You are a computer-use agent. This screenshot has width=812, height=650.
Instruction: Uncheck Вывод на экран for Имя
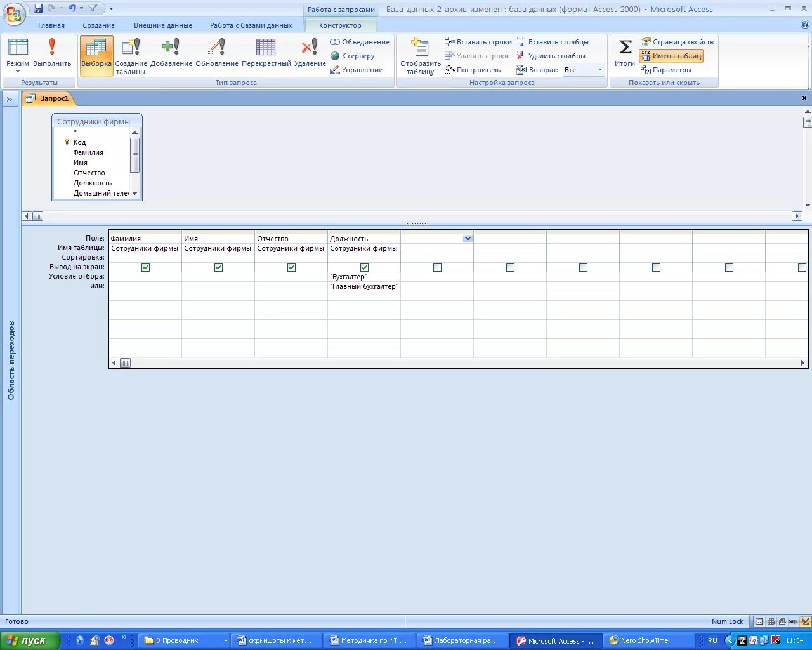(x=218, y=267)
